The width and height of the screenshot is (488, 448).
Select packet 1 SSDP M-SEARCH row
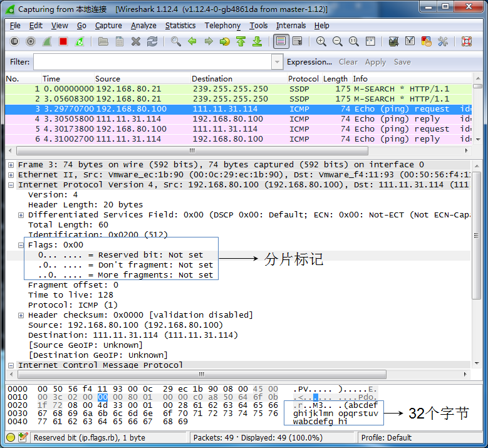click(x=239, y=89)
